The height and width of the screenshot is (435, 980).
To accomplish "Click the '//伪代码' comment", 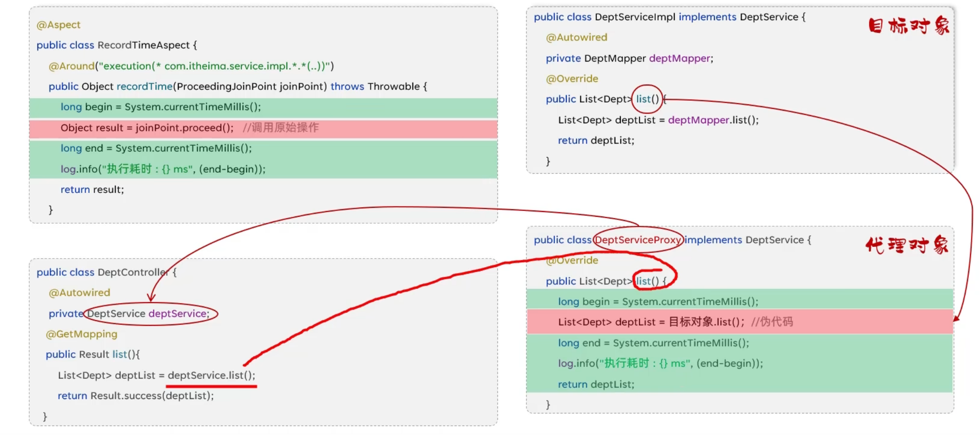I will tap(772, 322).
